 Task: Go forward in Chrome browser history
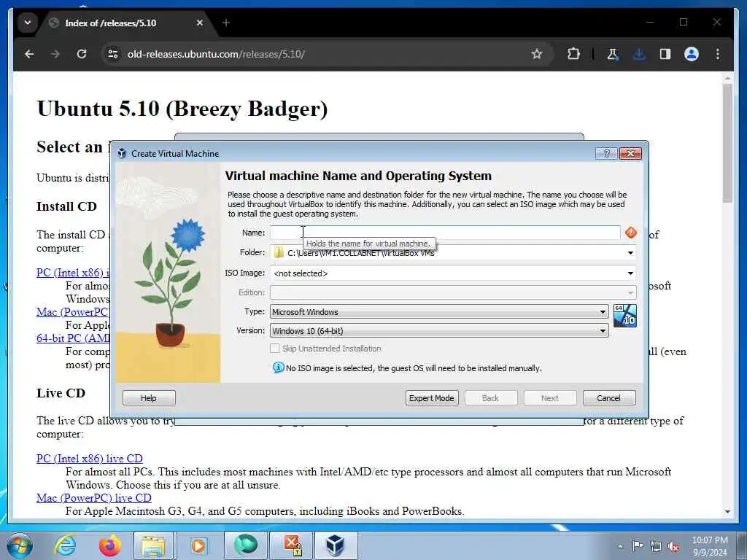coord(55,54)
